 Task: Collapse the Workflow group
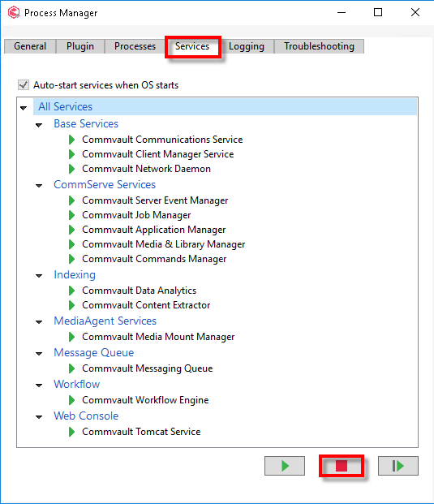coord(39,386)
